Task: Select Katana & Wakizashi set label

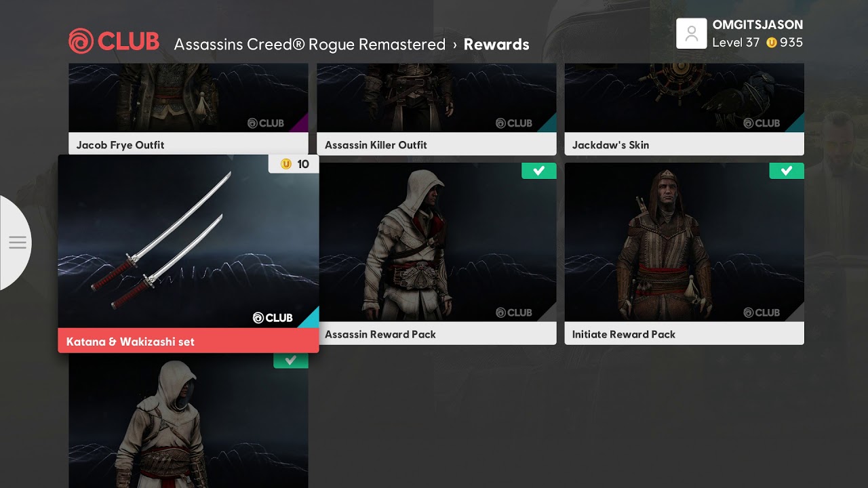Action: (130, 342)
